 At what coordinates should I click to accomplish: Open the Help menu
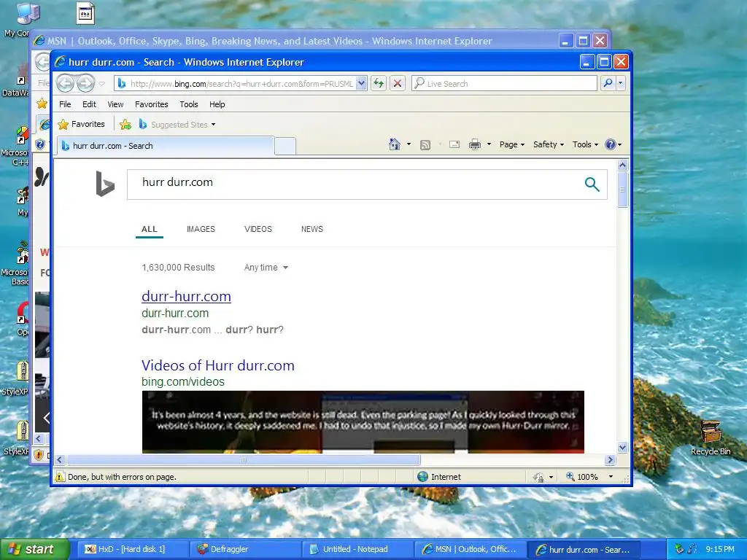click(x=217, y=104)
